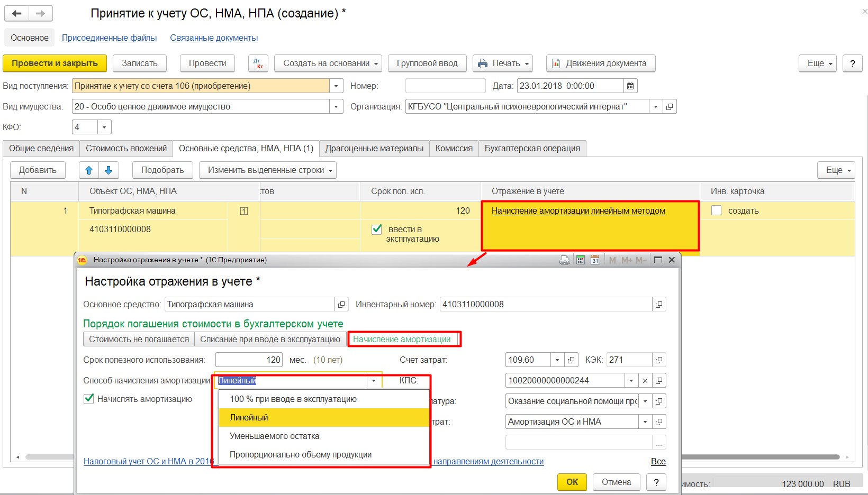Click the M- memory icon in dialog

[x=641, y=260]
